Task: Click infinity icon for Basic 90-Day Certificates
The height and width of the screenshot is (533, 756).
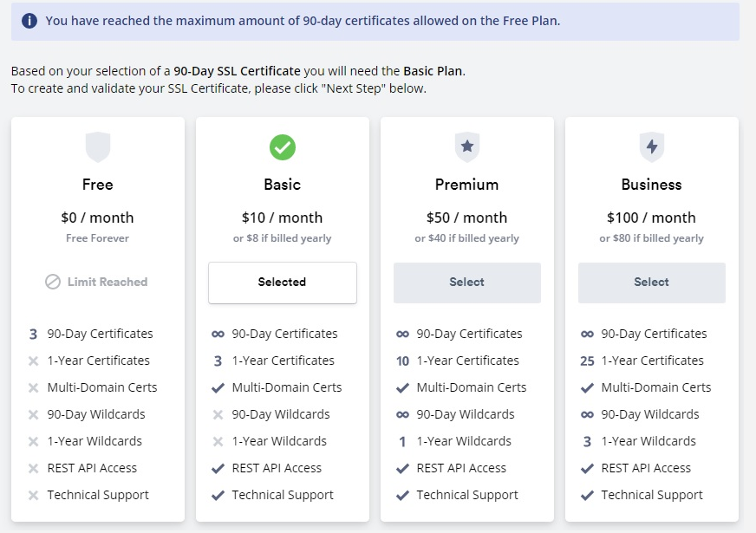Action: pos(218,334)
